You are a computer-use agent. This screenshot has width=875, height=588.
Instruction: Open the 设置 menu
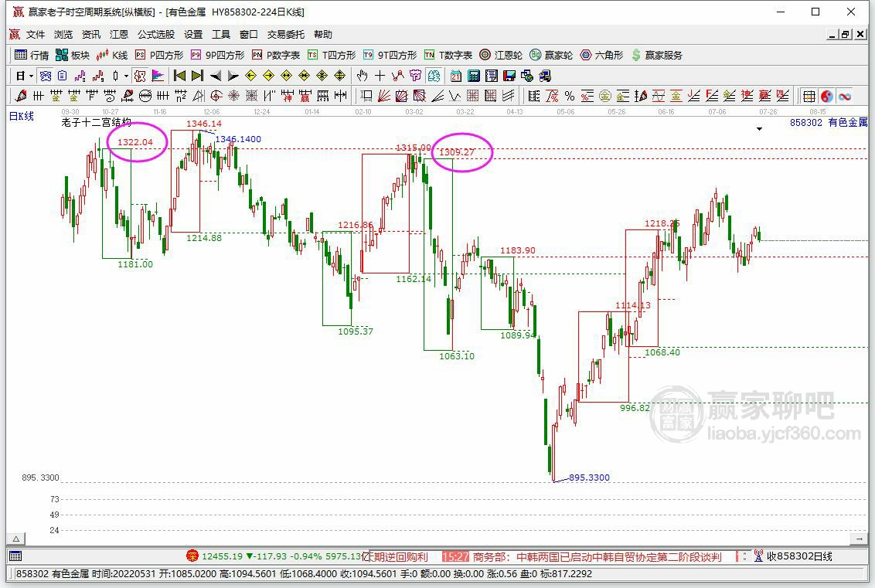coord(194,35)
